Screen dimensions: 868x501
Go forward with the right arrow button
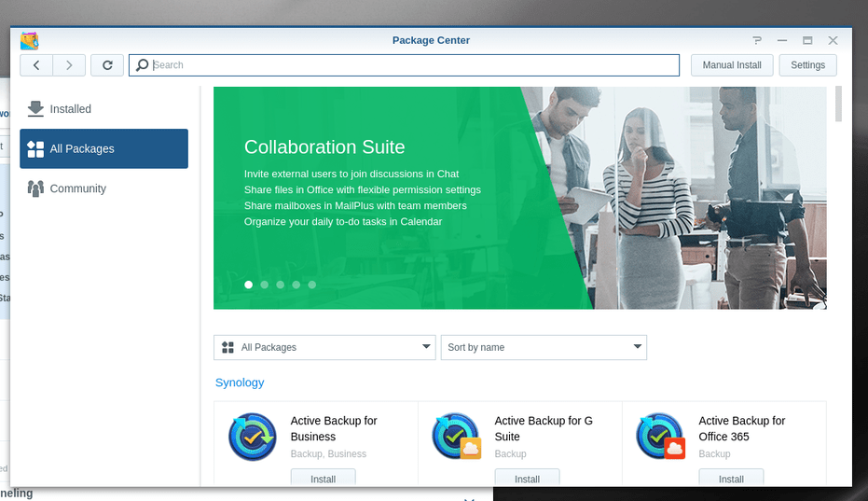69,65
